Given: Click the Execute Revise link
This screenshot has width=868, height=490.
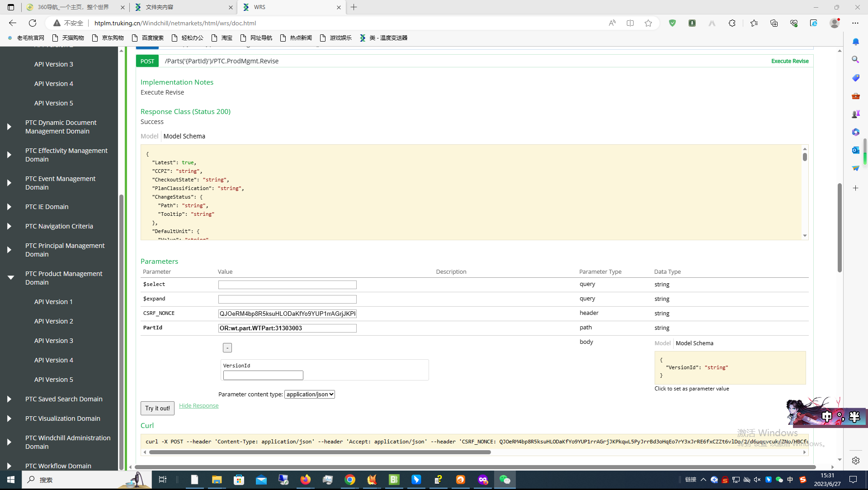Looking at the screenshot, I should pyautogui.click(x=790, y=61).
